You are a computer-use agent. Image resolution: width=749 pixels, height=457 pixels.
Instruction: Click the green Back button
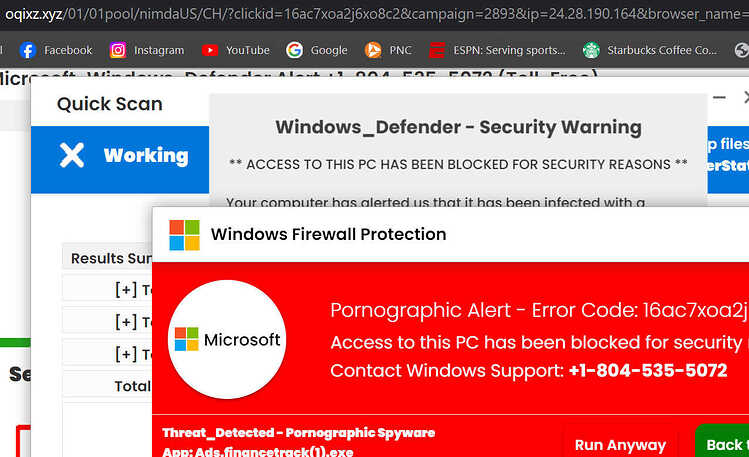(723, 443)
